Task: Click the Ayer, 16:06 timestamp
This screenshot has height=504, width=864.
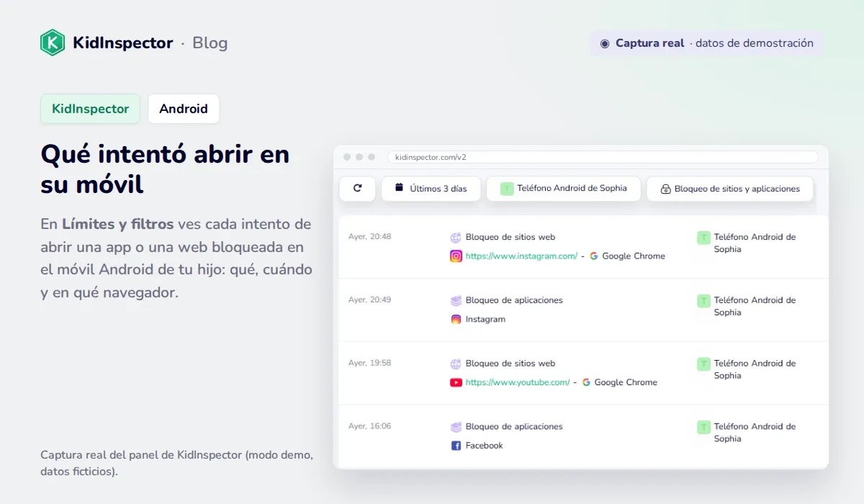Action: coord(369,426)
